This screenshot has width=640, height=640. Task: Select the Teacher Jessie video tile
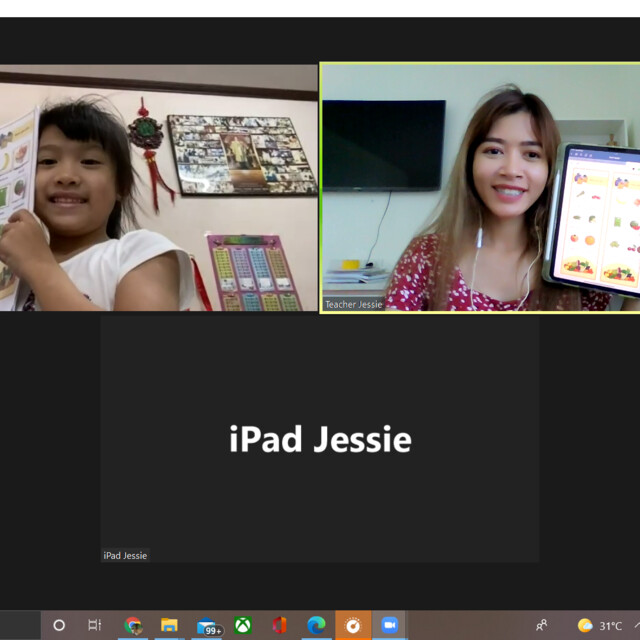480,188
